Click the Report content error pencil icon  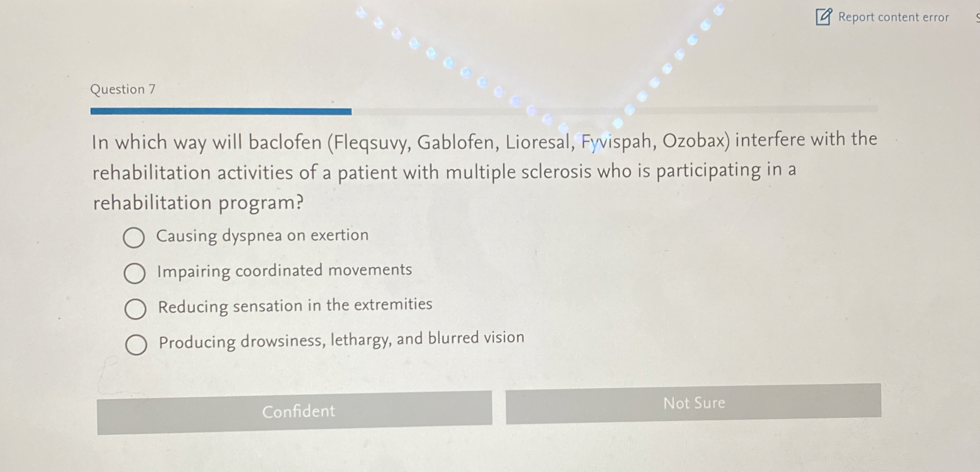[x=824, y=17]
